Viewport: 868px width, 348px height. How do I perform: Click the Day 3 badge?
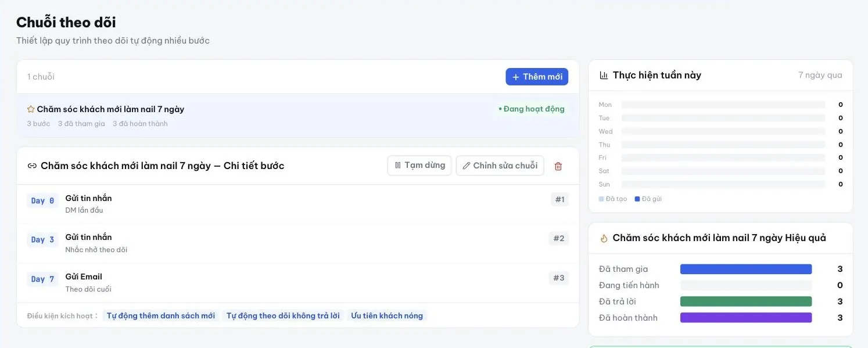42,239
